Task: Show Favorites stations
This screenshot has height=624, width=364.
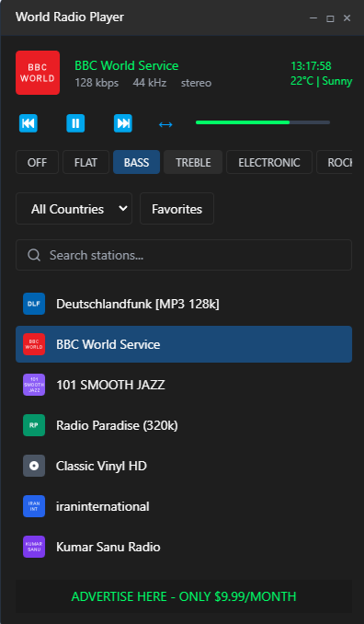Action: click(x=176, y=209)
